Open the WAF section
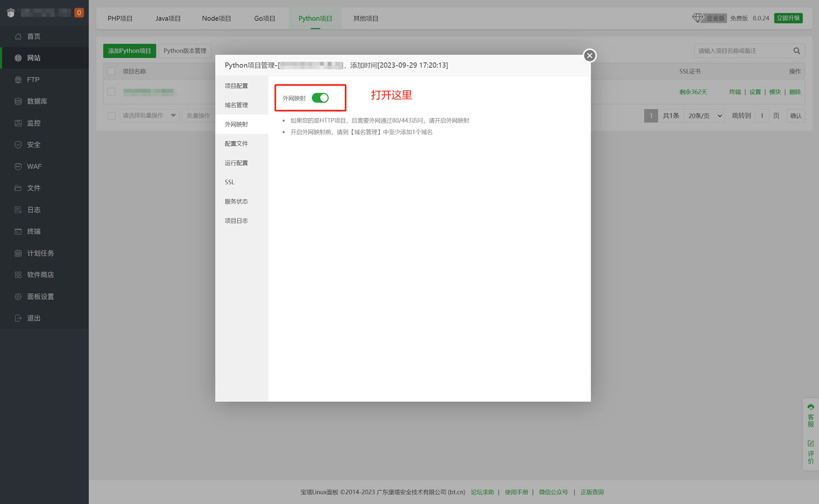The image size is (819, 504). 34,166
